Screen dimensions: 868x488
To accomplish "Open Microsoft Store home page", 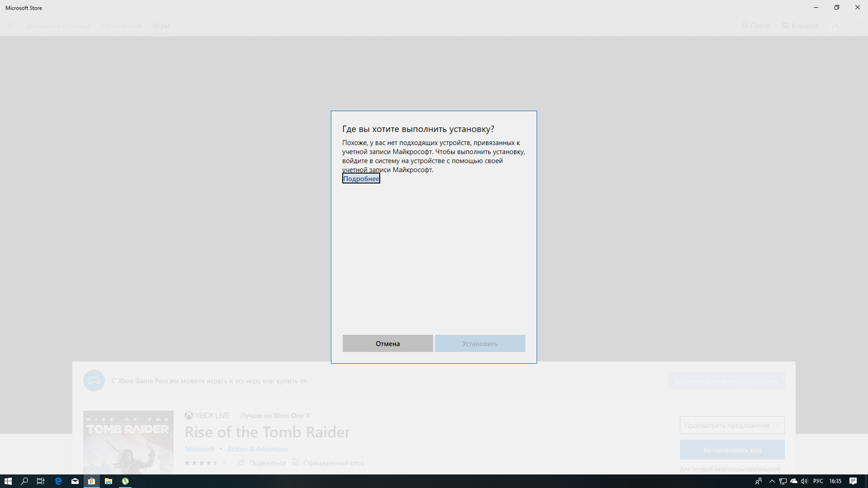I will click(x=58, y=25).
